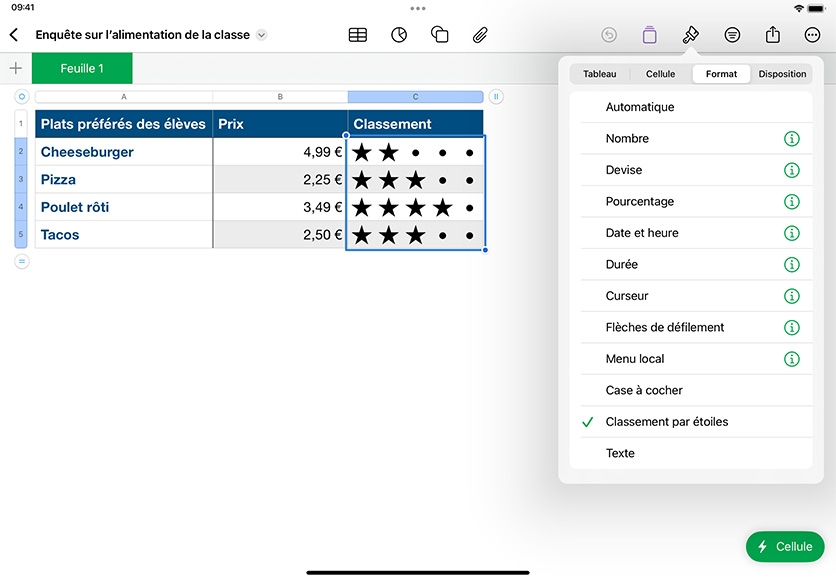
Task: Select column A header
Action: pyautogui.click(x=124, y=96)
